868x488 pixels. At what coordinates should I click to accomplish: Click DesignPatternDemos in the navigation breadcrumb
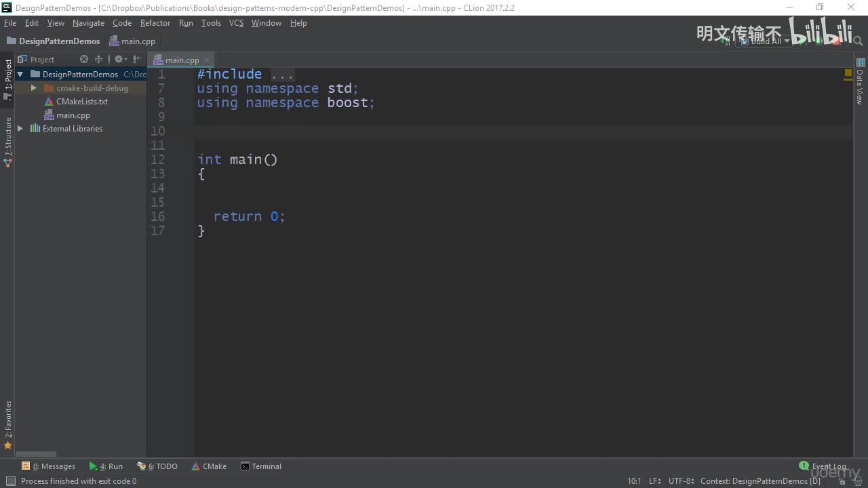click(53, 41)
